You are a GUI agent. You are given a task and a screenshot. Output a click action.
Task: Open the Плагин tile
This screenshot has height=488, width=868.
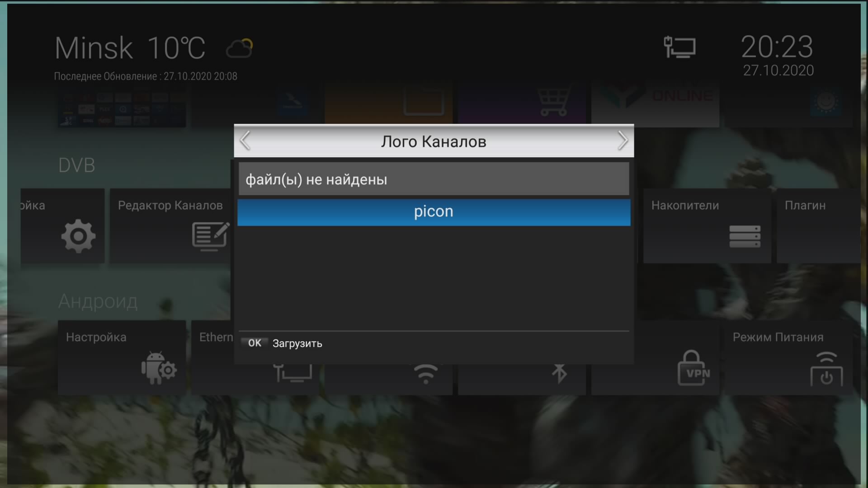pos(818,226)
